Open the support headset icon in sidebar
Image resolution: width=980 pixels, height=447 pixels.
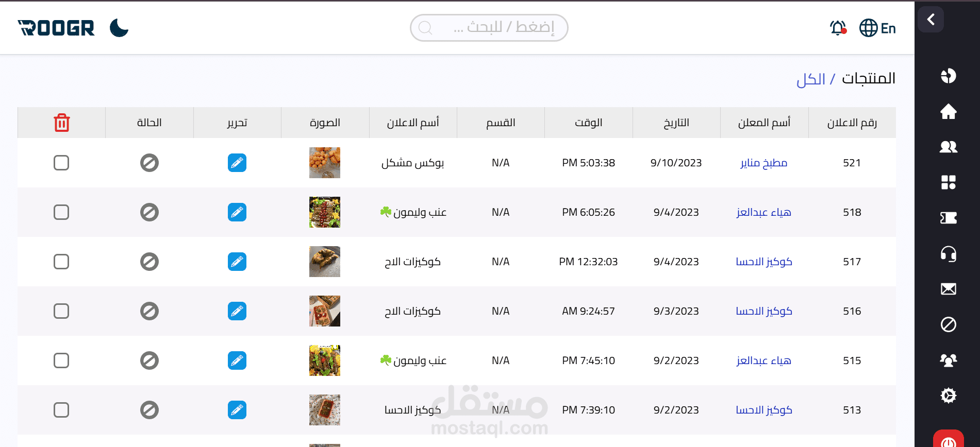pos(948,254)
